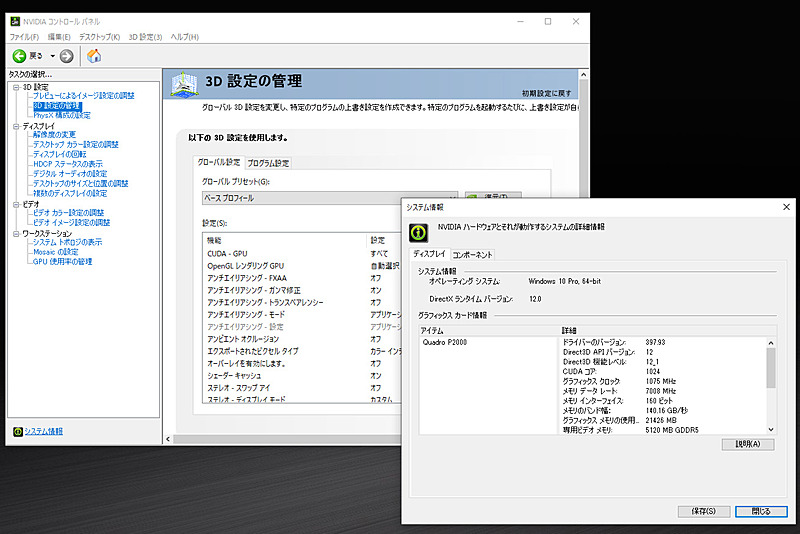Select アンチエイリアシング - トランスペアレンシー row
This screenshot has height=534, width=800.
coord(303,302)
